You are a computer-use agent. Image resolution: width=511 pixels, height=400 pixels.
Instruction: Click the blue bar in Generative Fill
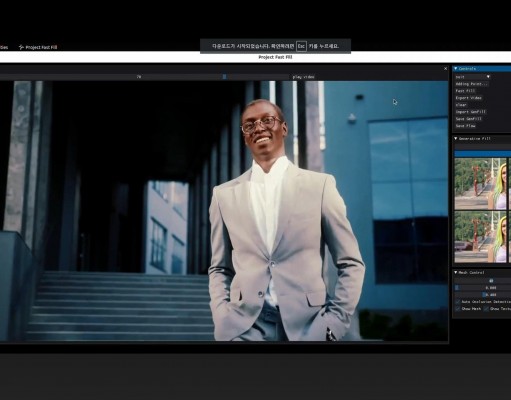pyautogui.click(x=483, y=154)
